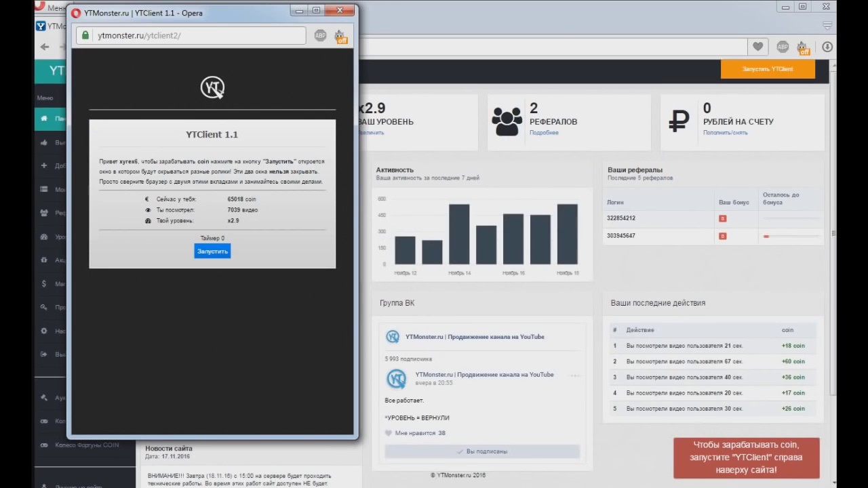Click the level increase link under ВАШ УРОВЕНЬ
The width and height of the screenshot is (868, 488).
(x=371, y=133)
